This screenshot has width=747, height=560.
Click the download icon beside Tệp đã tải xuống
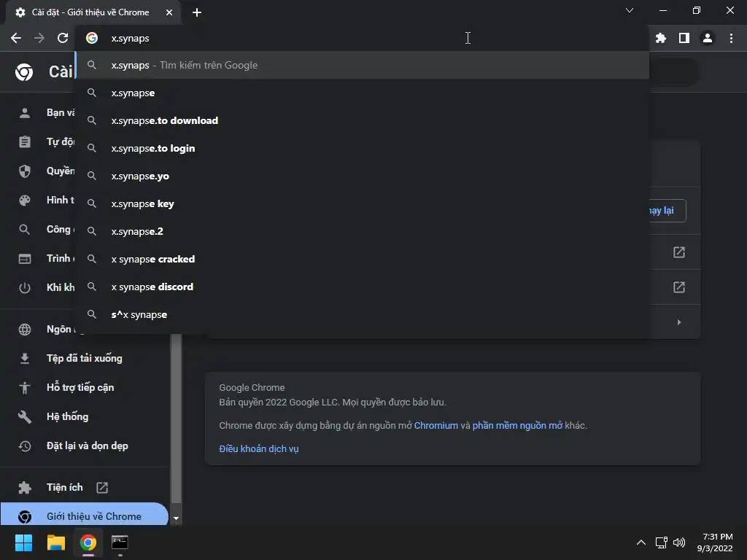(25, 358)
